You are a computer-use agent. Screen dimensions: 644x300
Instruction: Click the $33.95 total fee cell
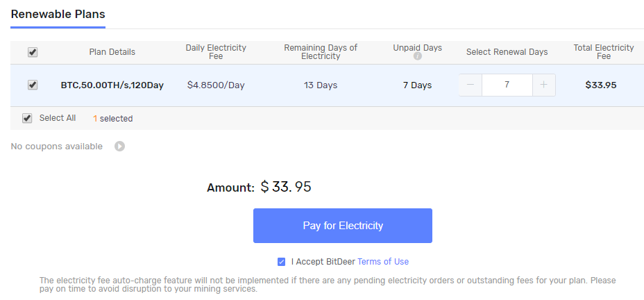[600, 85]
